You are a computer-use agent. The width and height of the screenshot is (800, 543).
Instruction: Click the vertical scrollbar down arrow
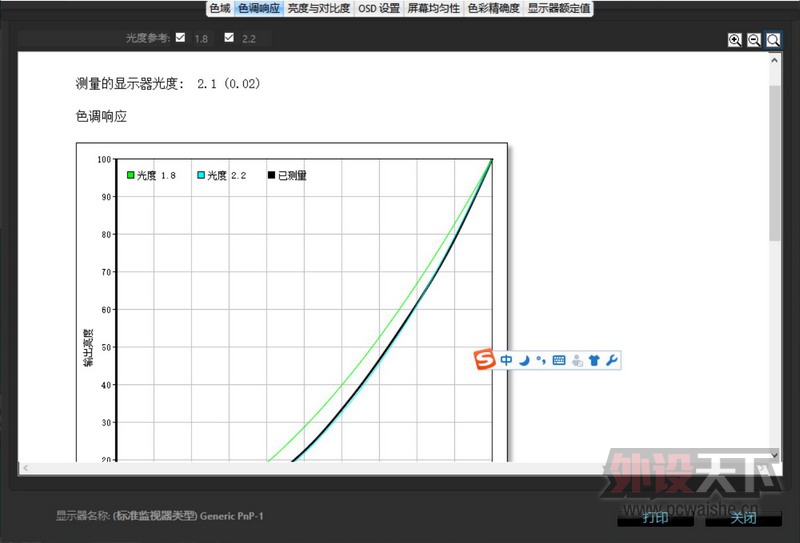pos(774,454)
